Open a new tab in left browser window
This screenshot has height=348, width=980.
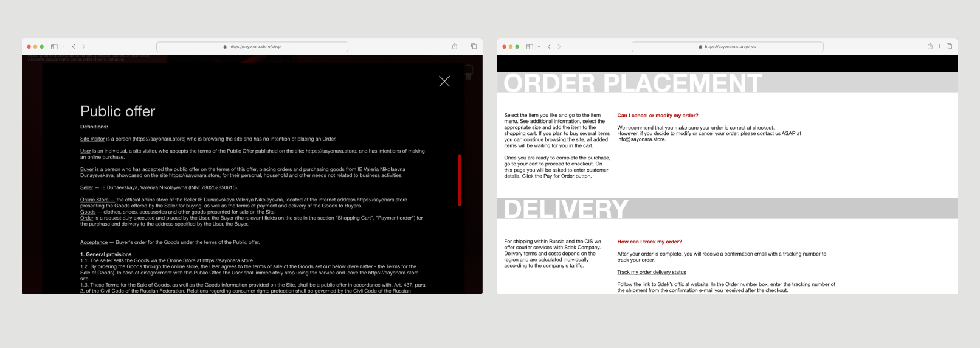coord(464,46)
